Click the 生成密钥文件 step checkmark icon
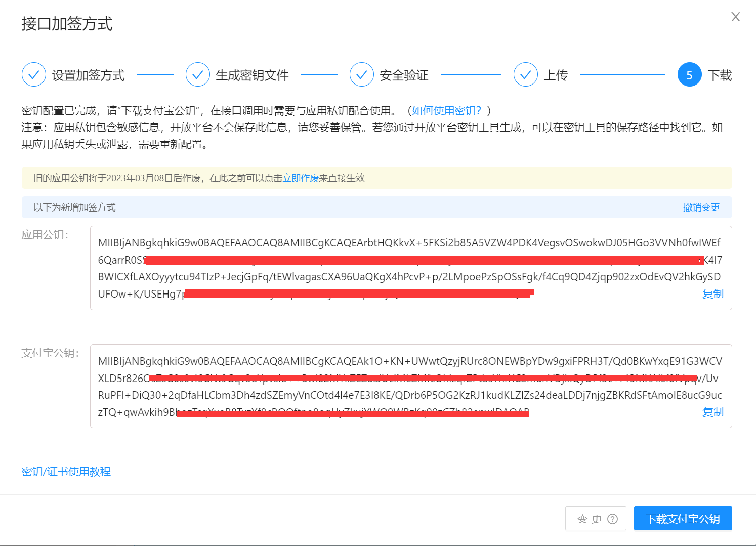 [x=198, y=75]
